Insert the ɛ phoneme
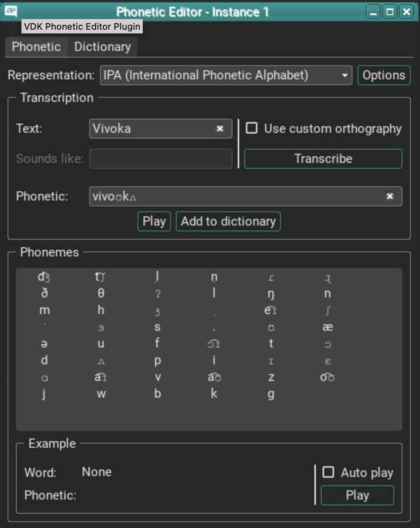Image resolution: width=420 pixels, height=528 pixels. click(328, 362)
